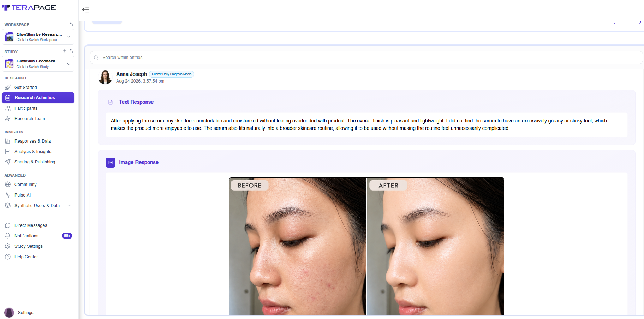Click Anna Joseph's avatar photo
Viewport: 644px width, 319px height.
point(105,77)
